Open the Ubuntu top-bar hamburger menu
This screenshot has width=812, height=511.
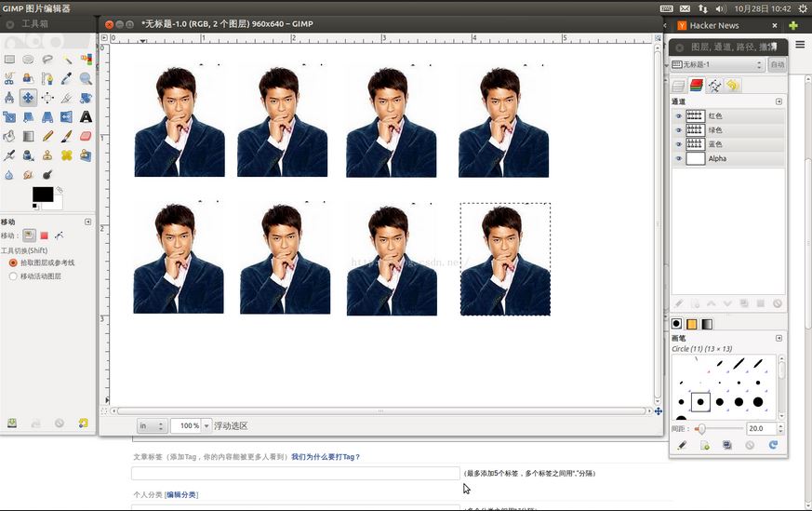point(800,45)
